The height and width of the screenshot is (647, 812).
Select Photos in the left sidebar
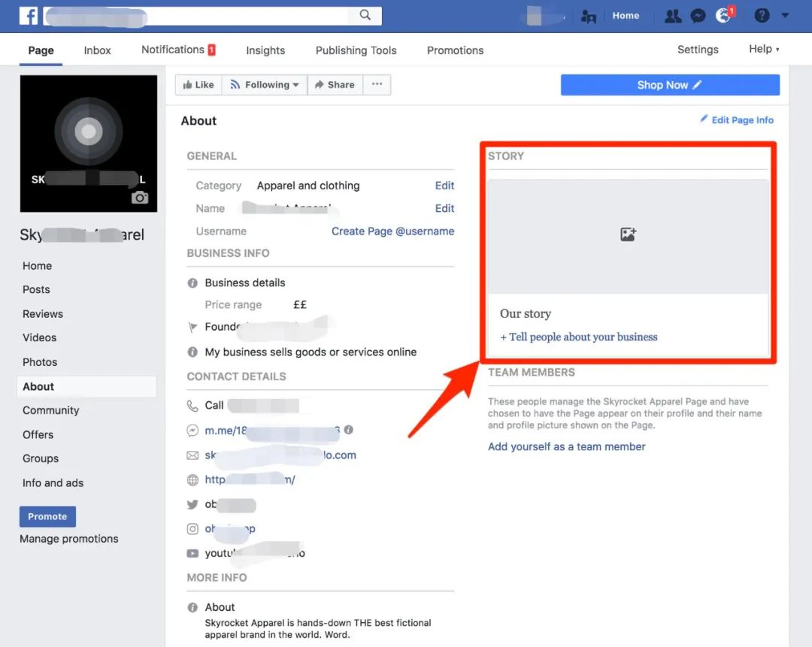(x=40, y=361)
